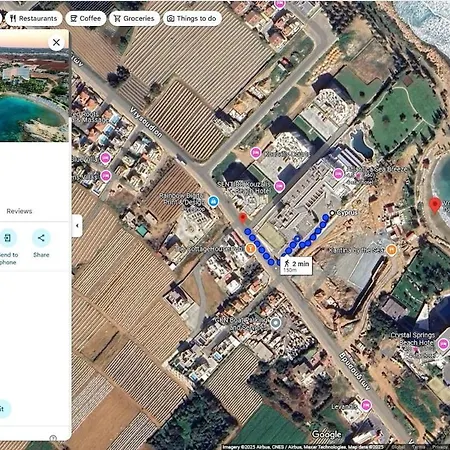Click the Cyprus route start point
The width and height of the screenshot is (450, 450).
332,213
